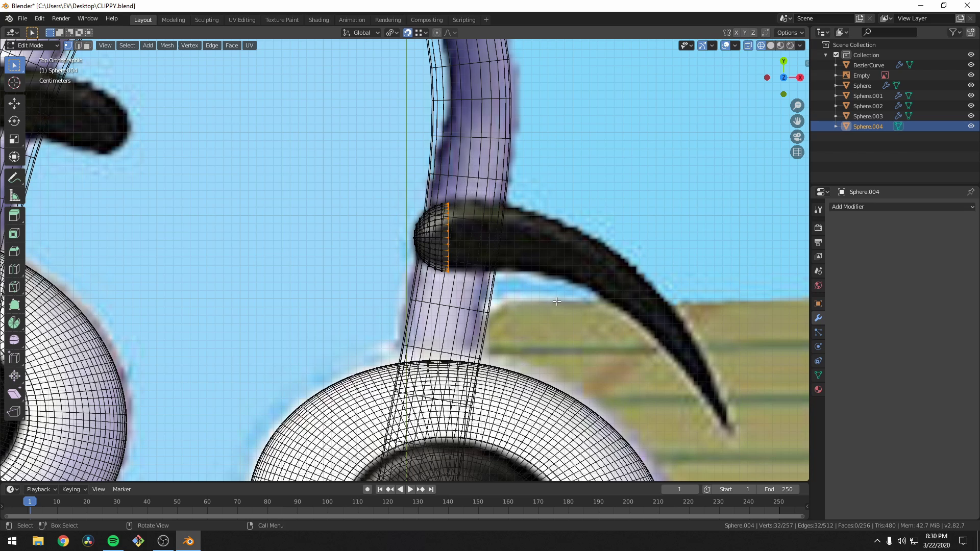Select the Extrude Region tool
The width and height of the screenshot is (980, 551).
[14, 216]
